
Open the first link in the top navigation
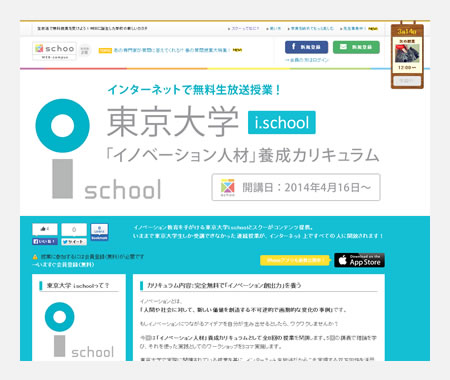click(x=244, y=29)
